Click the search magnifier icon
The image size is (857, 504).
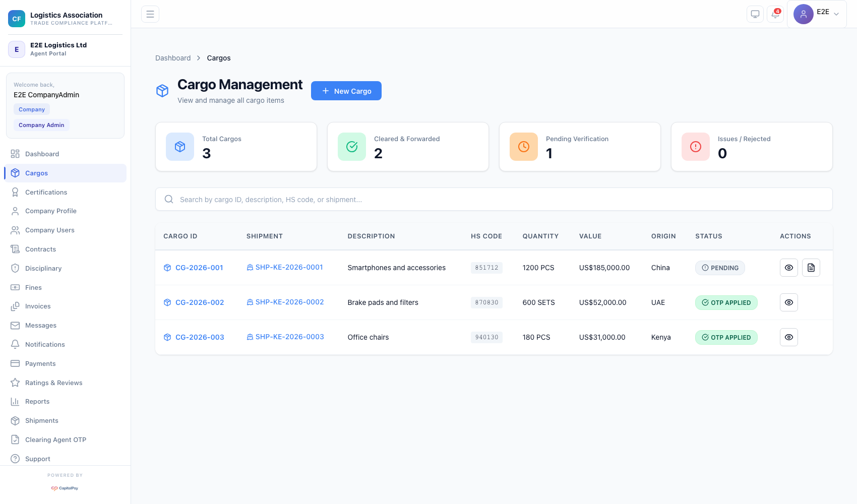point(168,199)
